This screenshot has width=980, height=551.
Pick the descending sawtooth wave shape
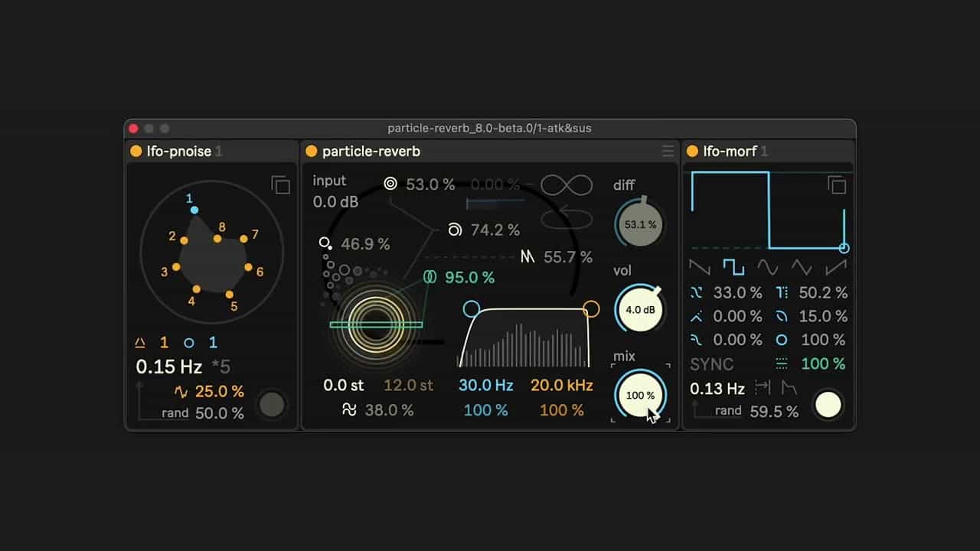click(700, 267)
